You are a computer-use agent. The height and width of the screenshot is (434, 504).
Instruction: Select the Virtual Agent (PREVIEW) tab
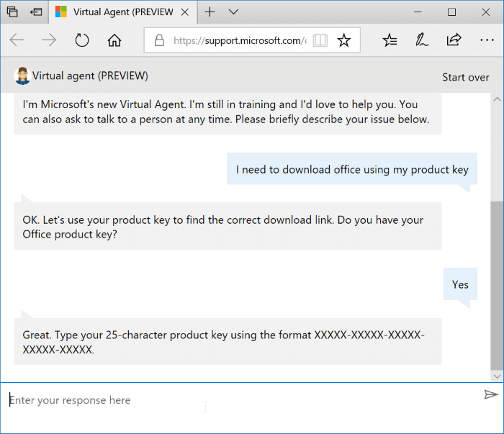[123, 12]
